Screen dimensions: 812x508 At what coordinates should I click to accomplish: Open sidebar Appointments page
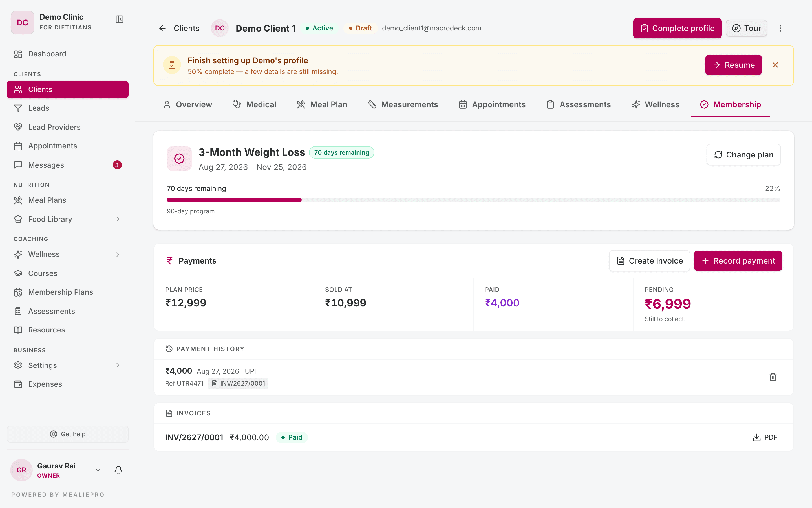click(x=67, y=146)
